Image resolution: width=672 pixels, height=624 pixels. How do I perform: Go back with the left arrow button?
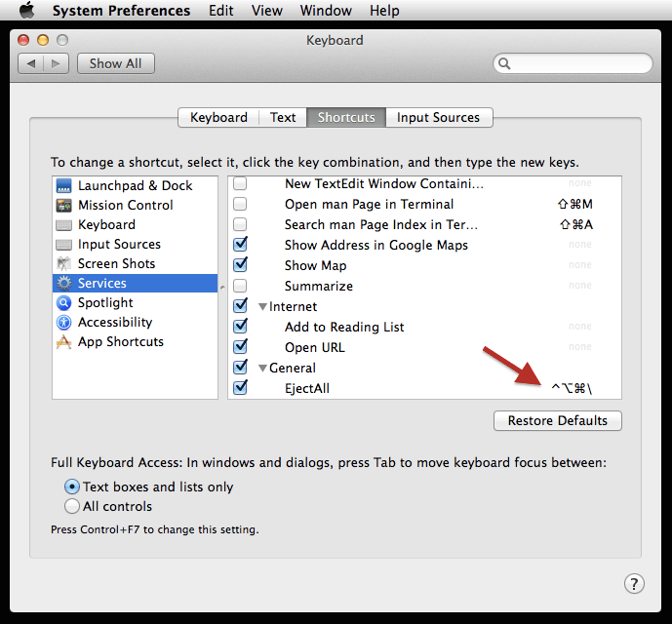(31, 63)
